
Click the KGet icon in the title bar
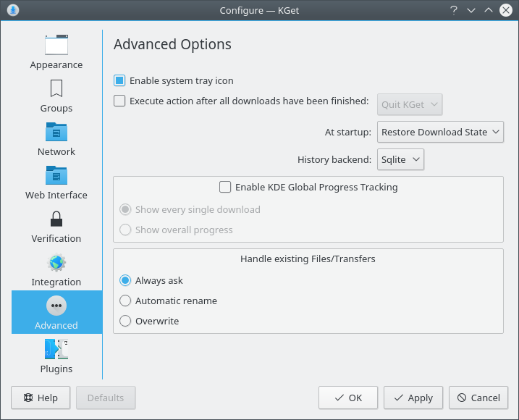pos(12,10)
